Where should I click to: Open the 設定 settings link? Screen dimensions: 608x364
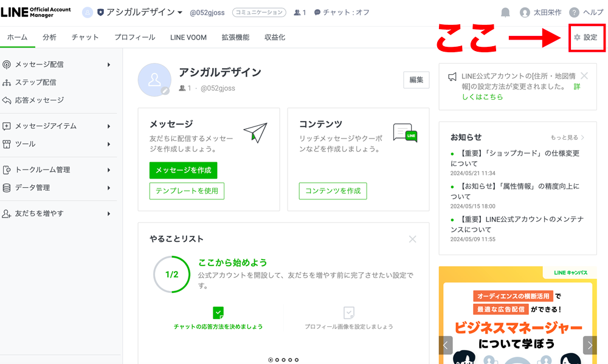(x=586, y=37)
